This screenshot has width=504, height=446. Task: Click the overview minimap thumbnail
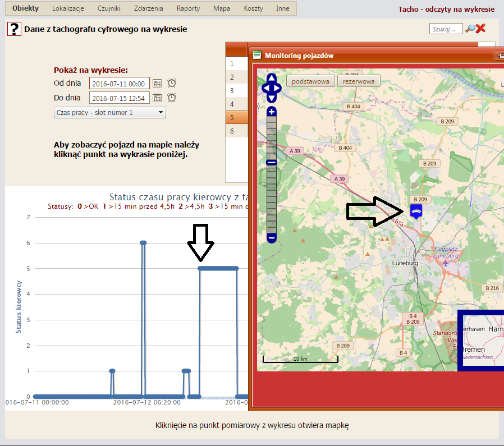(483, 341)
